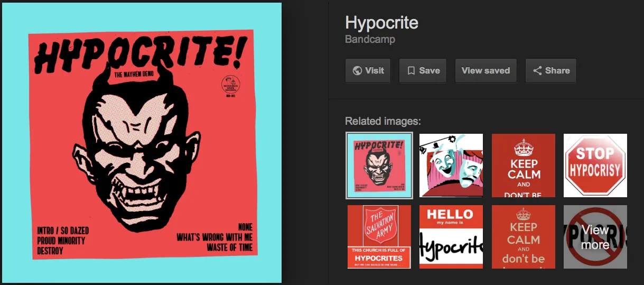Open the Keep Calm and Don't Be thumbnail with white text
Image resolution: width=644 pixels, height=285 pixels.
(524, 166)
